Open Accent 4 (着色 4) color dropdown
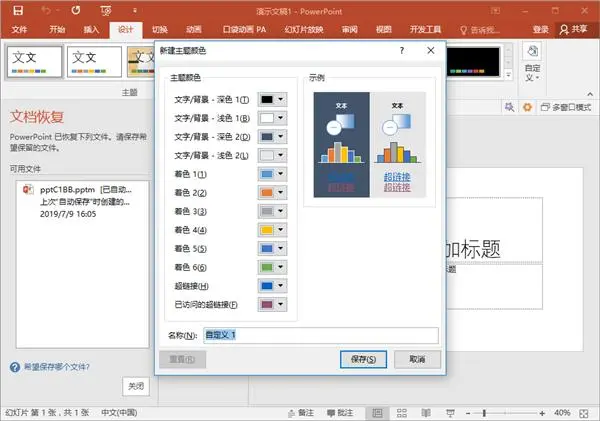The image size is (600, 421). click(272, 230)
